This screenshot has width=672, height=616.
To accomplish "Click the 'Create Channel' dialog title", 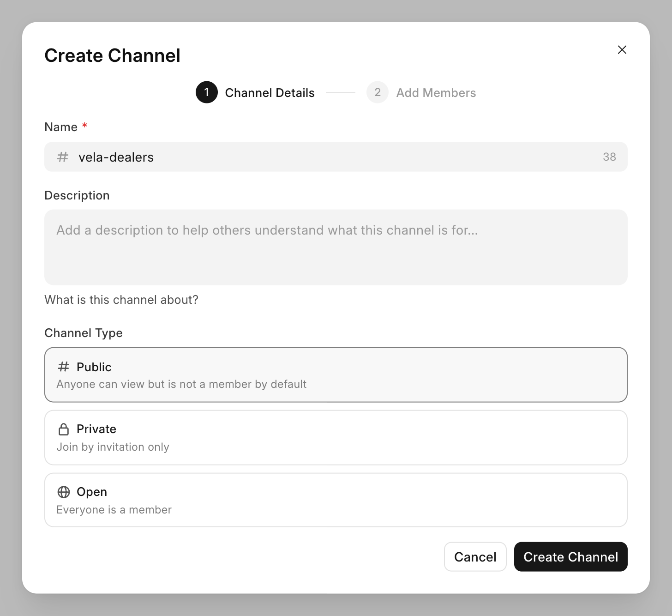I will coord(113,55).
